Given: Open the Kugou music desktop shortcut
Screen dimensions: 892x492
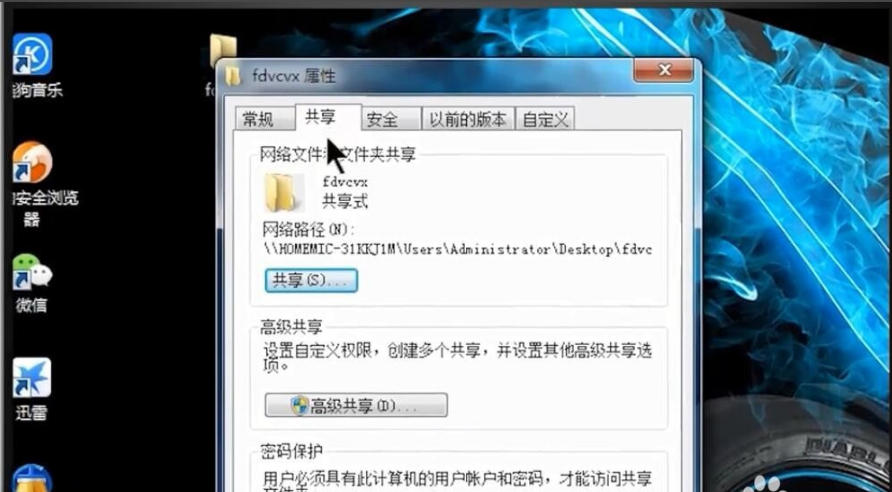Looking at the screenshot, I should pyautogui.click(x=32, y=54).
